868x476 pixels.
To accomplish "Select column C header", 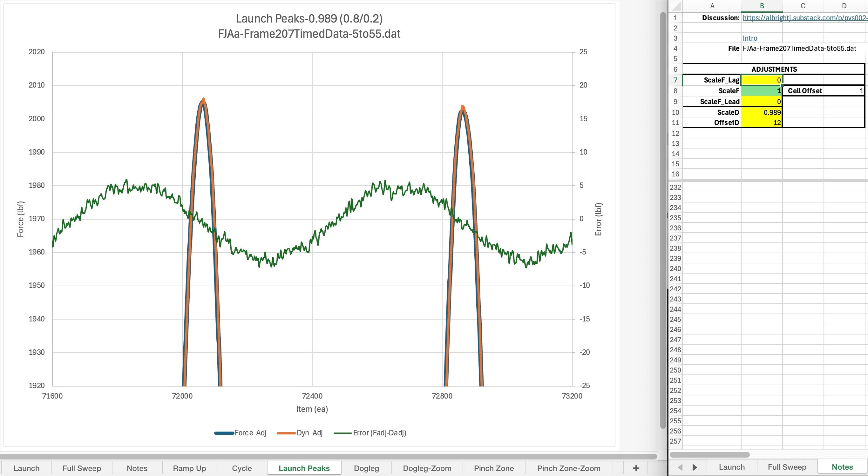I will click(803, 6).
